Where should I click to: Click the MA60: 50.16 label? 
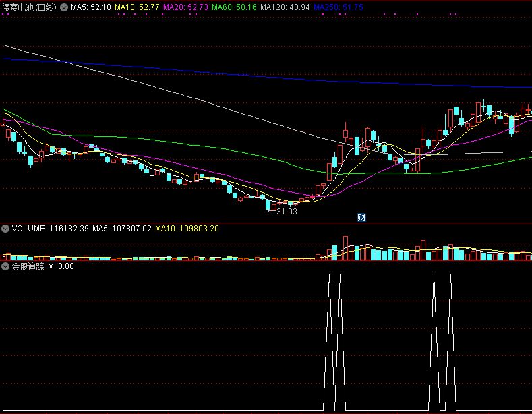coord(234,7)
